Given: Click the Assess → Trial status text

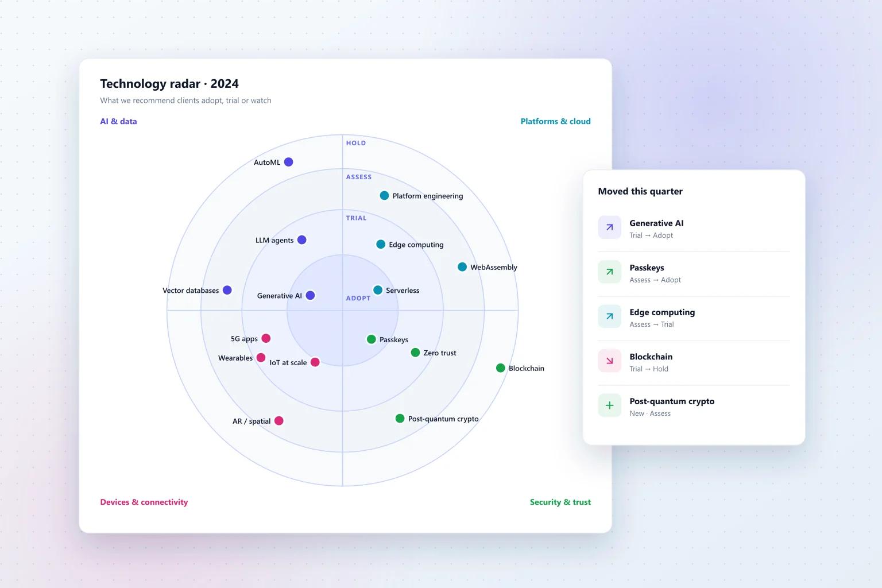Looking at the screenshot, I should (x=652, y=324).
